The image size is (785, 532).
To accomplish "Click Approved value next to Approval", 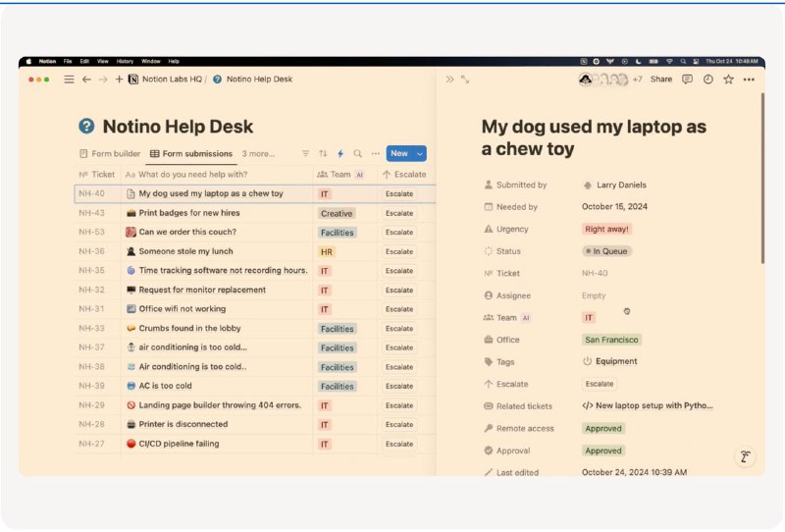I will pos(603,451).
